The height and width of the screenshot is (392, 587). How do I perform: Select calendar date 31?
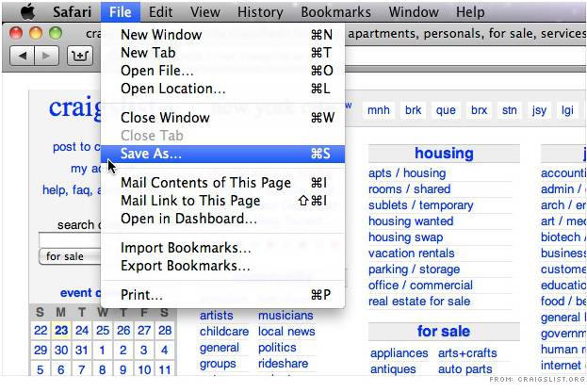(x=82, y=350)
